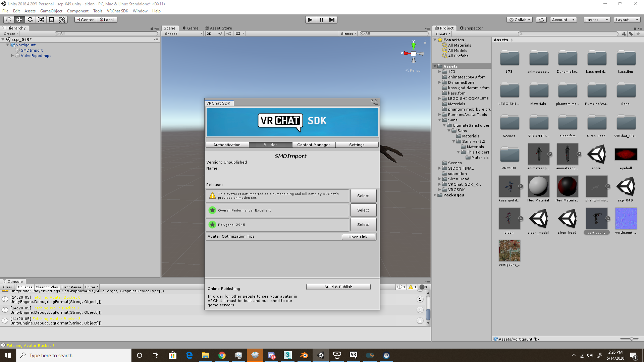Click Build & Publish button
The height and width of the screenshot is (362, 644).
[x=338, y=287]
